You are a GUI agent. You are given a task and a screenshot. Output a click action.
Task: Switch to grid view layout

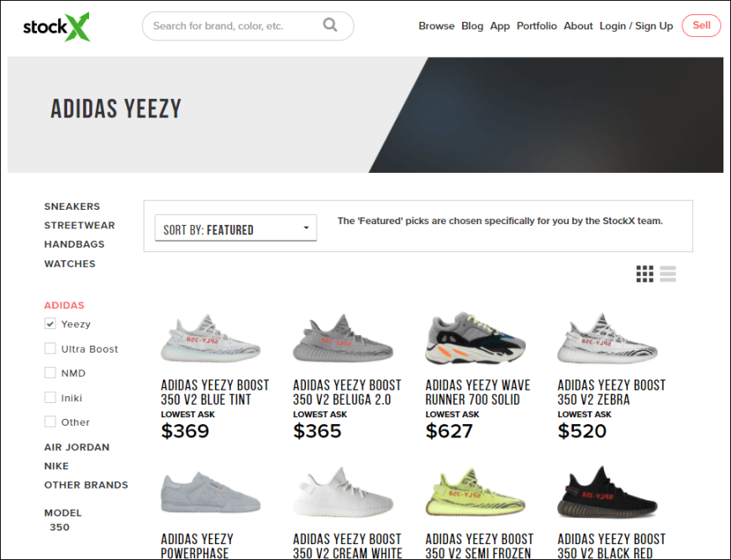(x=644, y=274)
